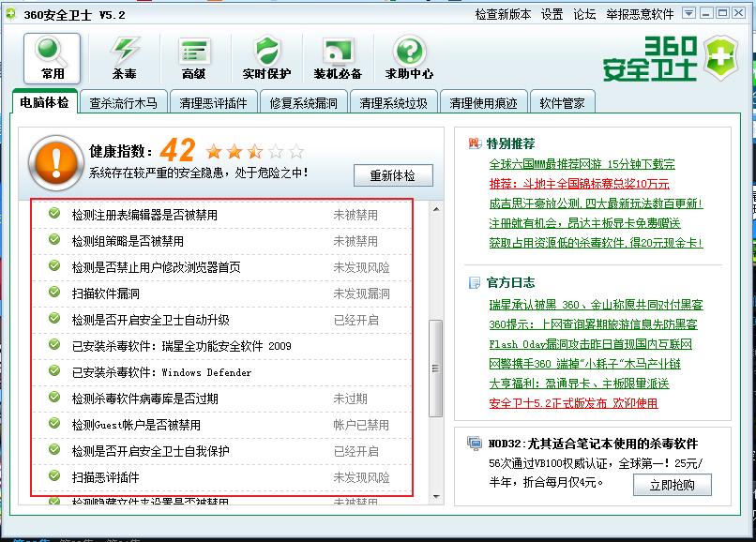Open the 高级 toolbar icon

[194, 58]
